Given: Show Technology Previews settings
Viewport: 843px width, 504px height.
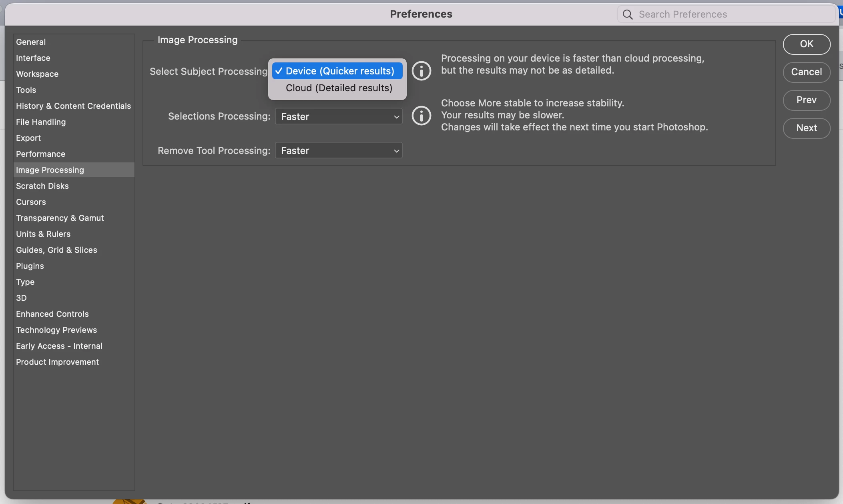Looking at the screenshot, I should (56, 330).
